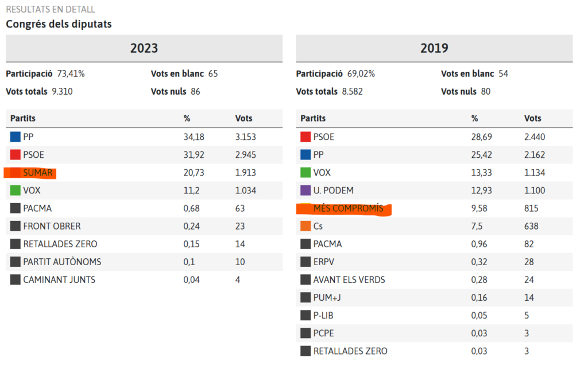Click the RESULTATS EN DETALL section title
Viewport: 588px width, 369px height.
point(51,10)
